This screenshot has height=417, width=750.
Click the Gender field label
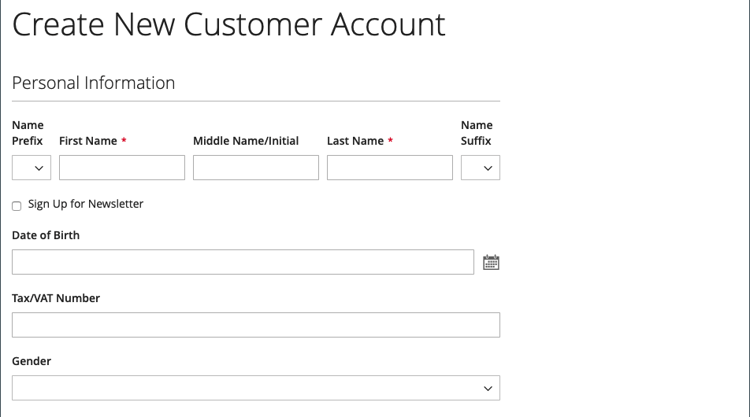[x=32, y=361]
